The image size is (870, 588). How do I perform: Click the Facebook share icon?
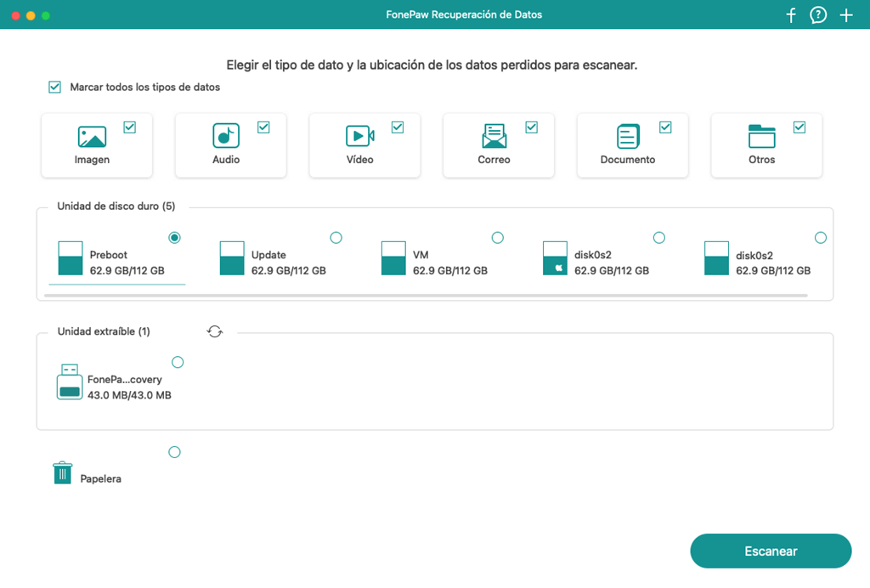pos(790,14)
